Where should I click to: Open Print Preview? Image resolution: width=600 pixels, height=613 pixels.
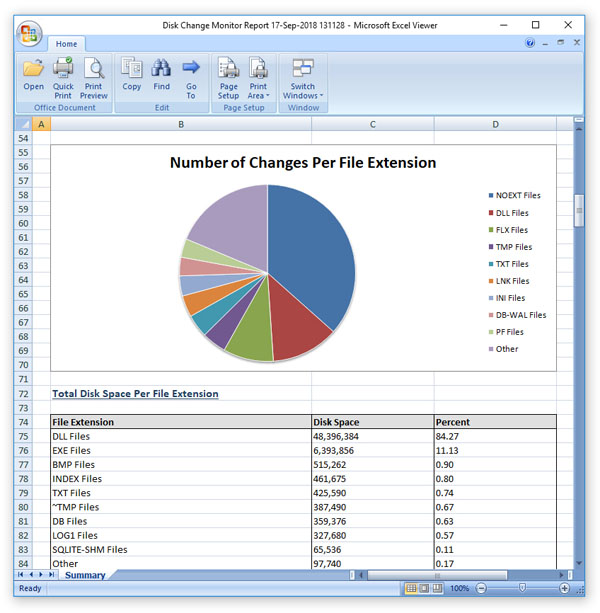(93, 78)
